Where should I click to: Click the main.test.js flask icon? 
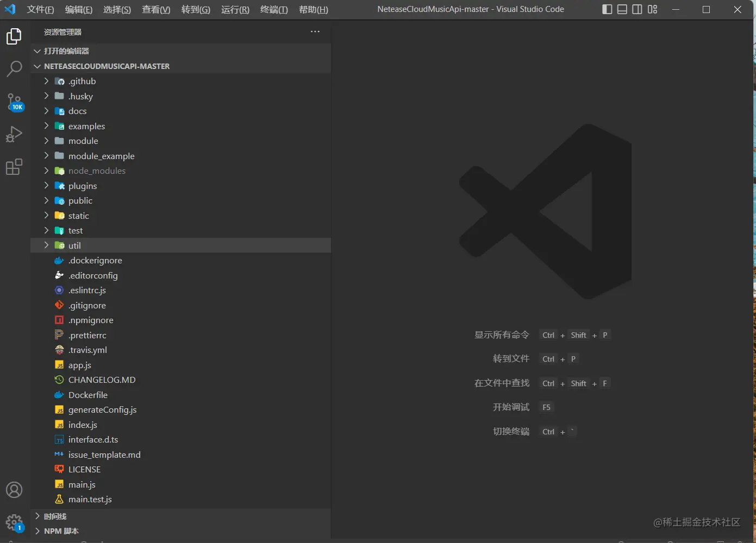click(59, 500)
